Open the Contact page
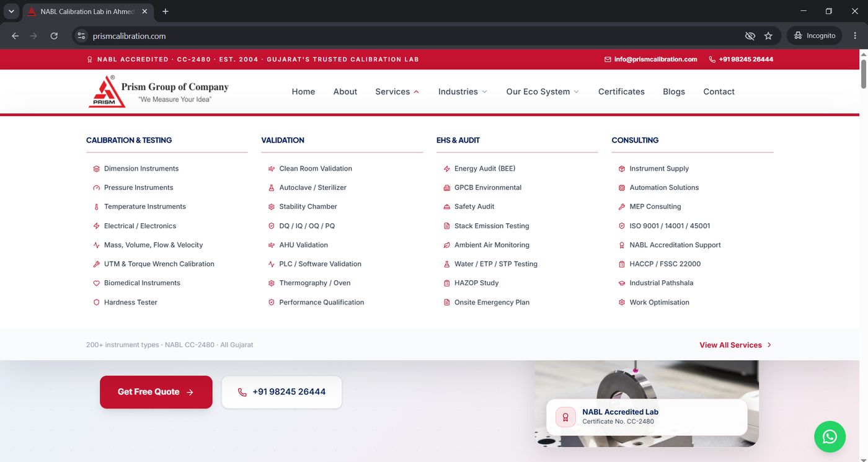The width and height of the screenshot is (868, 462). point(719,92)
